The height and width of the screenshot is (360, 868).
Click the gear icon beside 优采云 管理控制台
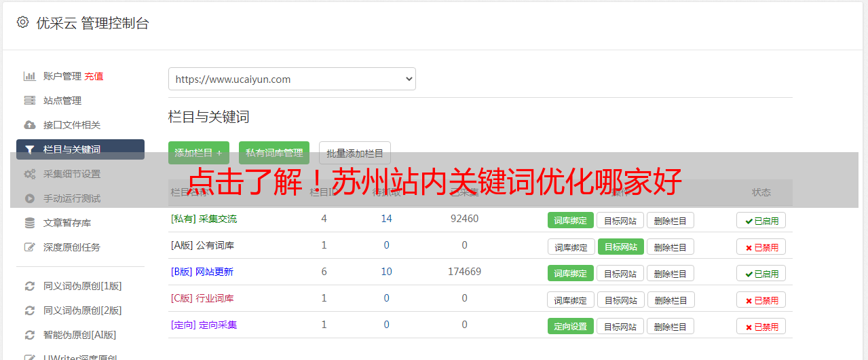click(22, 22)
